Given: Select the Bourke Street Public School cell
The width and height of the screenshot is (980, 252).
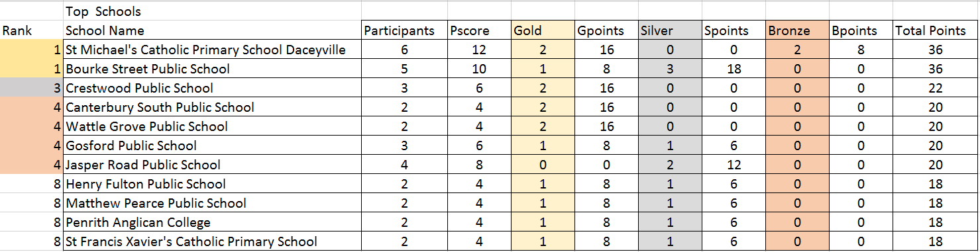Looking at the screenshot, I should (x=212, y=69).
